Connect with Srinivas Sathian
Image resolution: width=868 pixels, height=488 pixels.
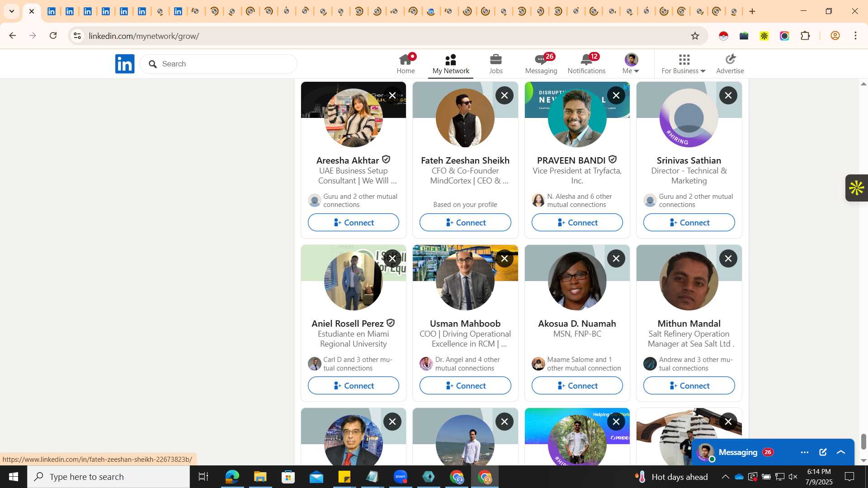coord(689,222)
